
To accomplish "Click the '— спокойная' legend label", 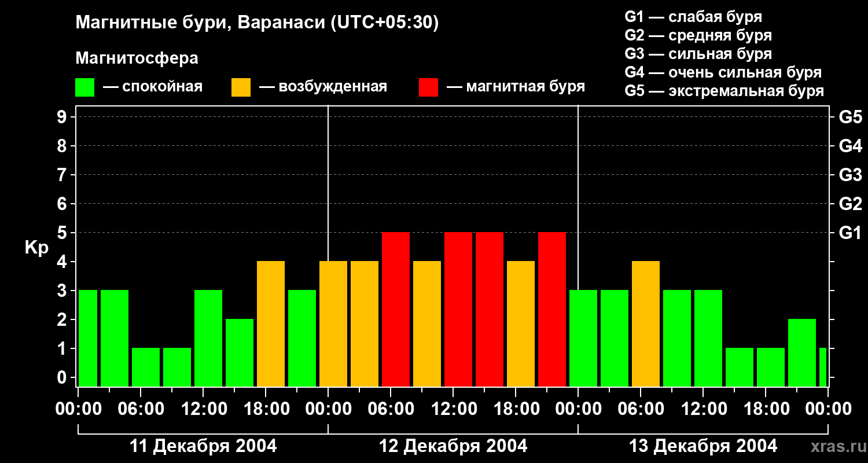I will [x=153, y=87].
